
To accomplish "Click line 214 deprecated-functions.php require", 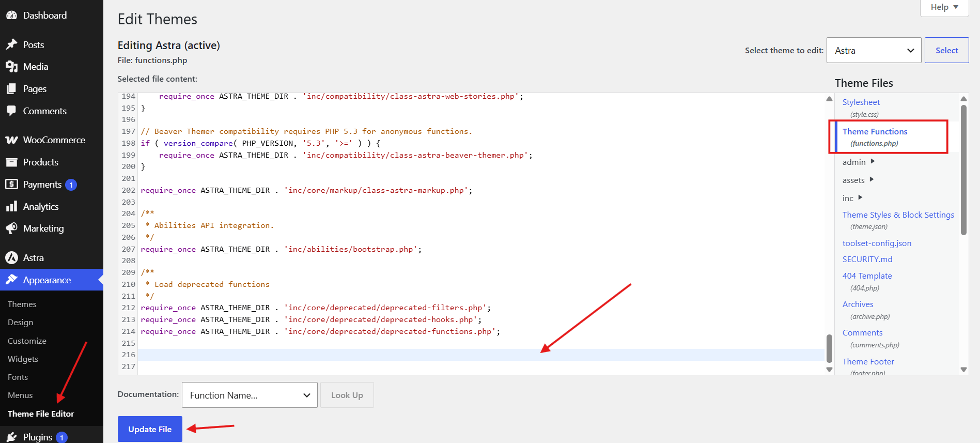I will click(320, 331).
